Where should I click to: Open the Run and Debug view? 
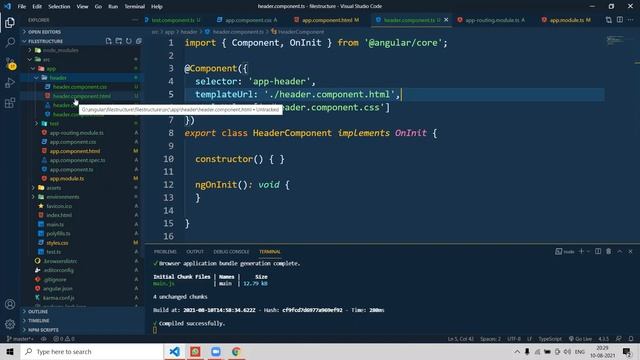coord(10,83)
